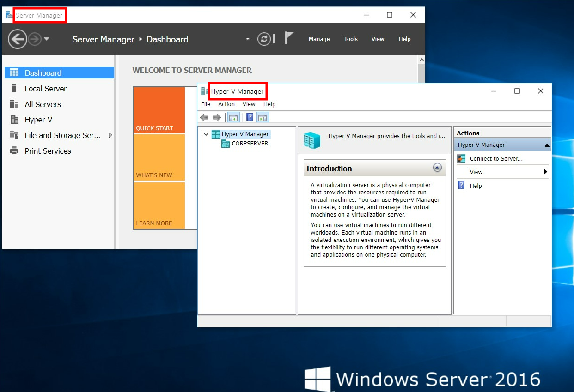574x392 pixels.
Task: Open dropdown arrow left of refresh icon
Action: (x=248, y=39)
